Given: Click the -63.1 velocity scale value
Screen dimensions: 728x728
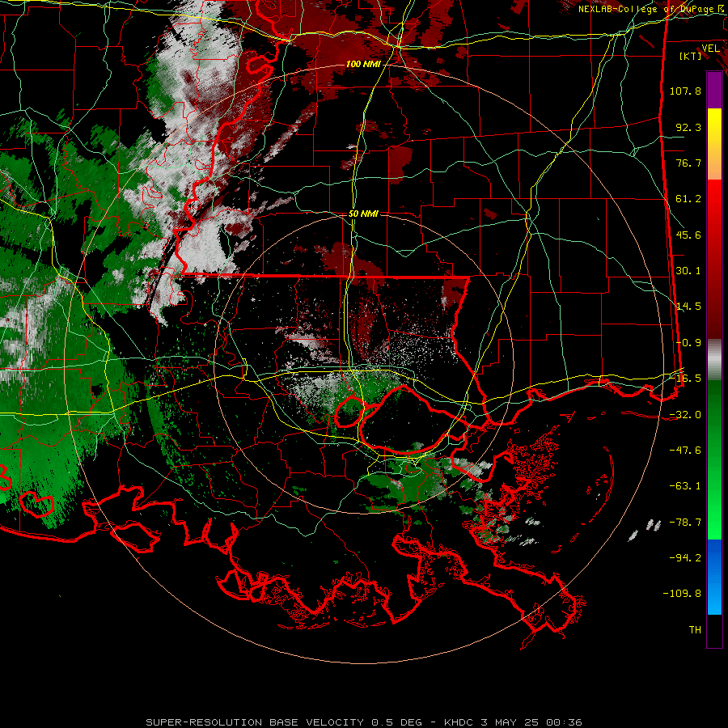Looking at the screenshot, I should (685, 486).
